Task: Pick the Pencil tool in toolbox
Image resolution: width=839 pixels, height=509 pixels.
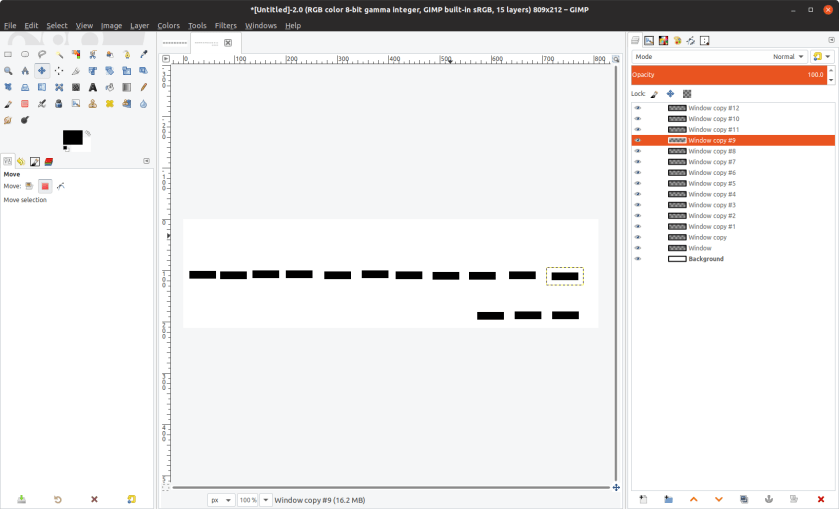Action: (x=143, y=87)
